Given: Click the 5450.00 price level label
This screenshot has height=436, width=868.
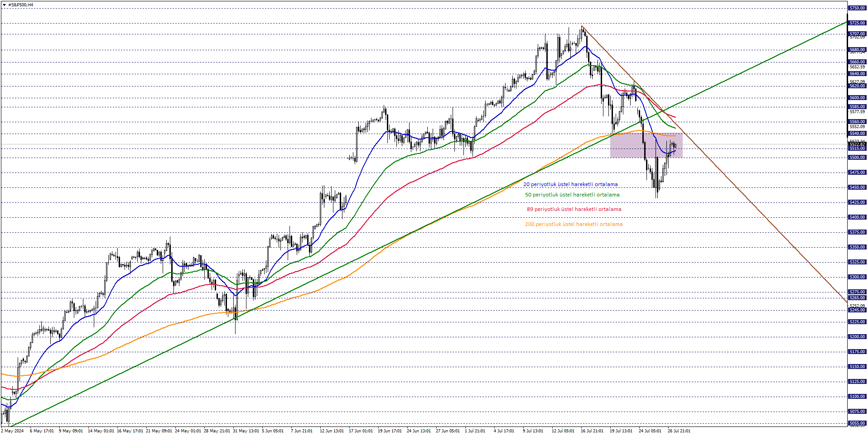Looking at the screenshot, I should pyautogui.click(x=857, y=187).
